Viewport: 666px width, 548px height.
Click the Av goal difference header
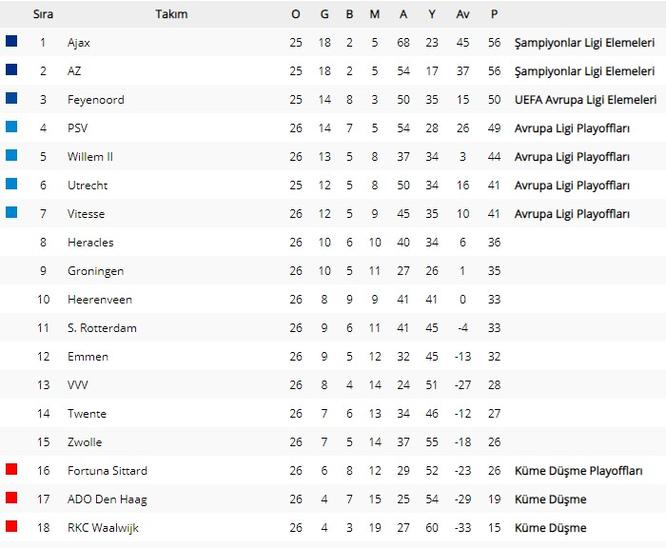(463, 14)
